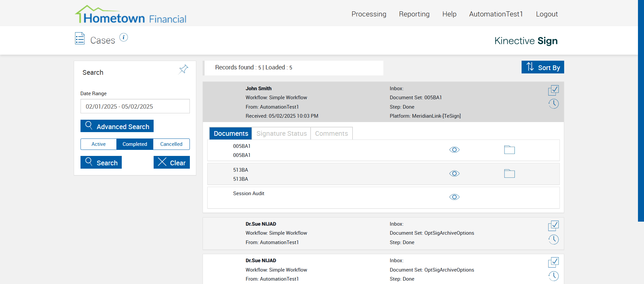Expand the first Dr.Sue NIJAD case row
Viewport: 644px width, 284px height.
point(335,233)
